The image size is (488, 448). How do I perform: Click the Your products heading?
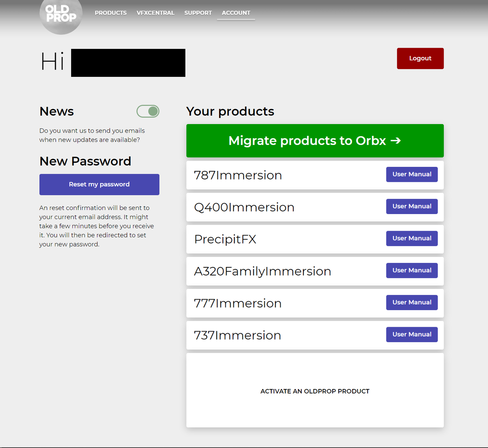[x=230, y=111]
